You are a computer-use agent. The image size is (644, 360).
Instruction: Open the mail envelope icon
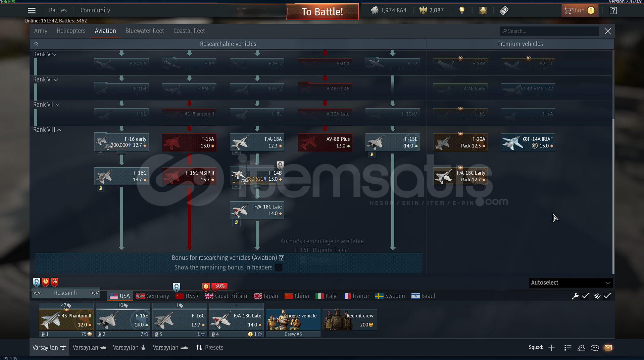(x=608, y=348)
